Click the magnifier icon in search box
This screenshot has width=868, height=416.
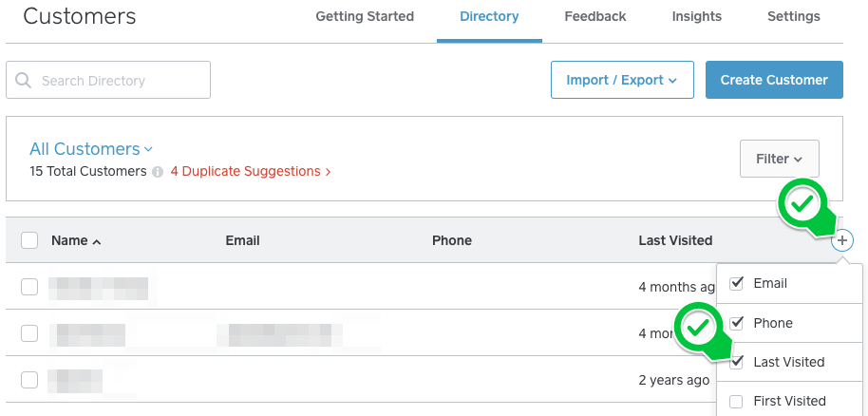tap(24, 81)
